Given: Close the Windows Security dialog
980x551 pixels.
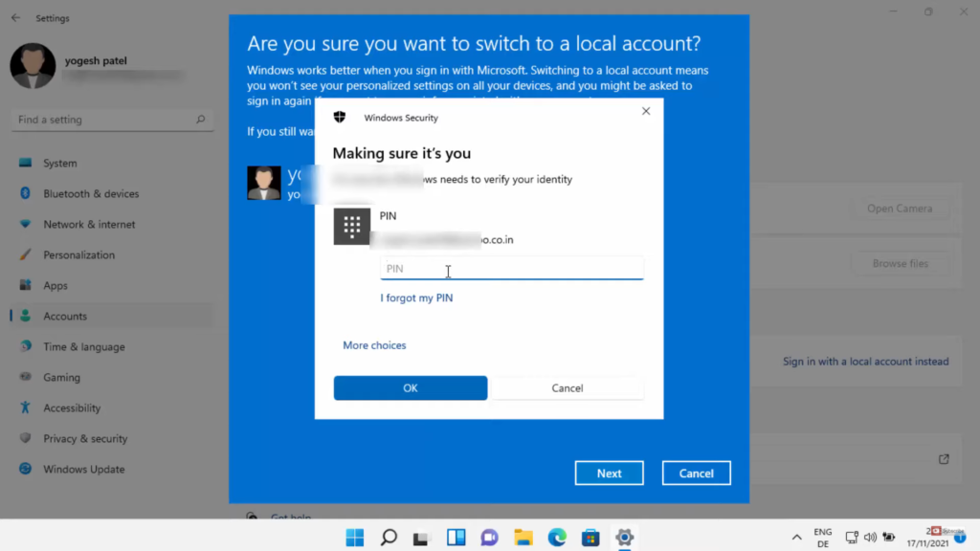Looking at the screenshot, I should pyautogui.click(x=646, y=111).
